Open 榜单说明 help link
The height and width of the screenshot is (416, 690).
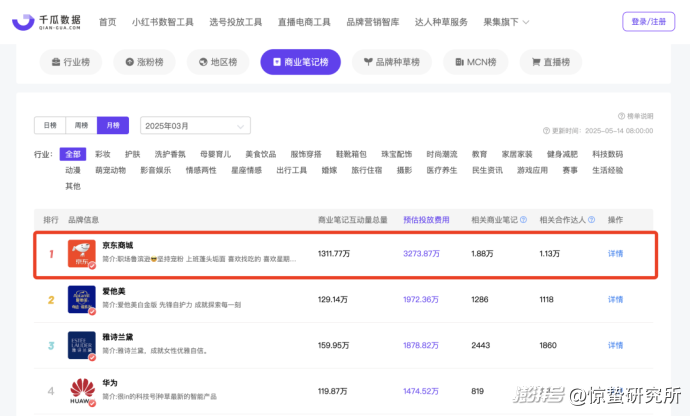pyautogui.click(x=635, y=116)
